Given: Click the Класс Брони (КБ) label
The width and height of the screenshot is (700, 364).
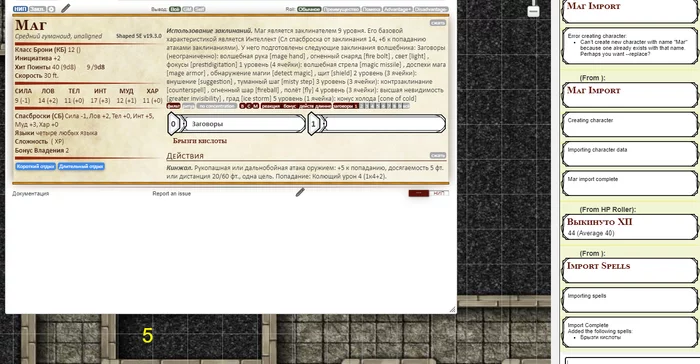Looking at the screenshot, I should click(x=41, y=50).
